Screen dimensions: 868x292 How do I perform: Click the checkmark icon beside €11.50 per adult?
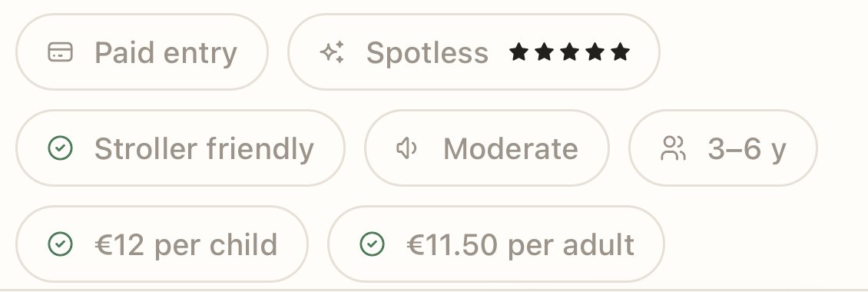click(x=372, y=244)
